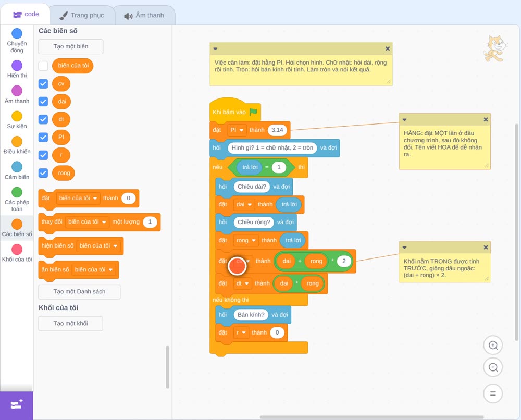Viewport: 521px width, 420px height.
Task: Uncheck the PI variable checkbox
Action: point(43,137)
